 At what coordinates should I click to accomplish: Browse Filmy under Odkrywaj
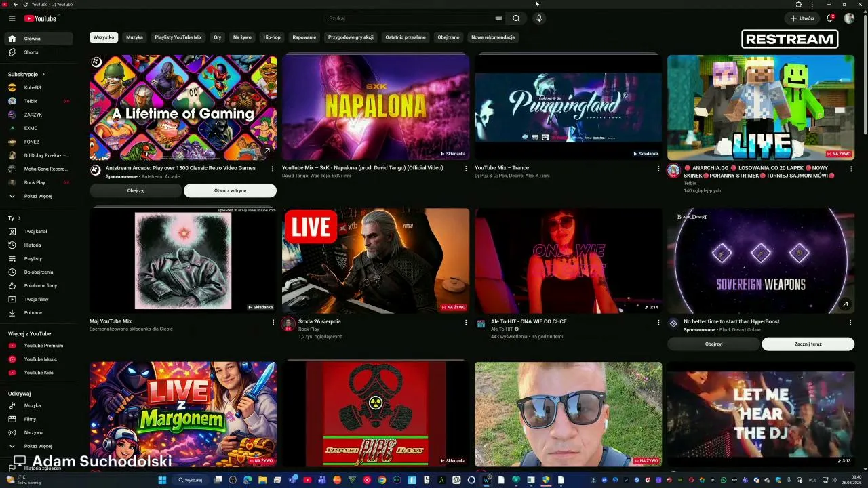tap(39, 419)
